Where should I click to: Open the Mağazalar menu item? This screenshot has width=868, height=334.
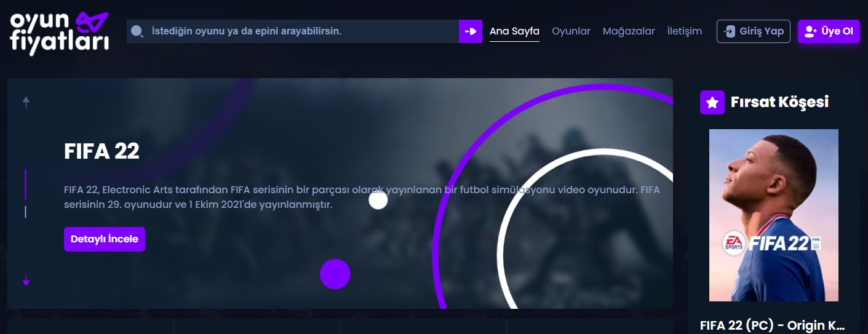629,31
